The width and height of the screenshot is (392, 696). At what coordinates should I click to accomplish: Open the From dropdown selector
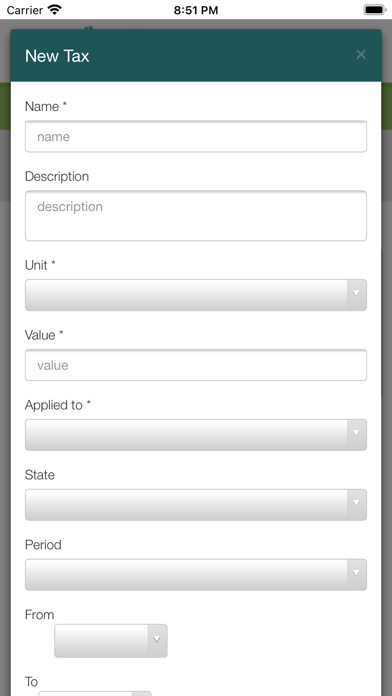click(111, 641)
